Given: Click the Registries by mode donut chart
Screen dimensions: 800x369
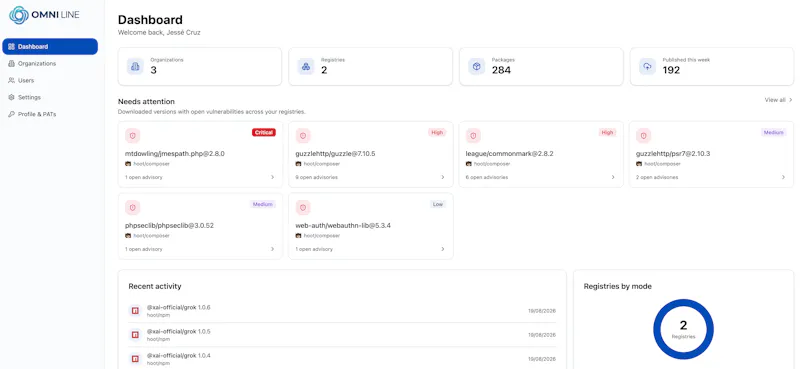Looking at the screenshot, I should (x=683, y=329).
